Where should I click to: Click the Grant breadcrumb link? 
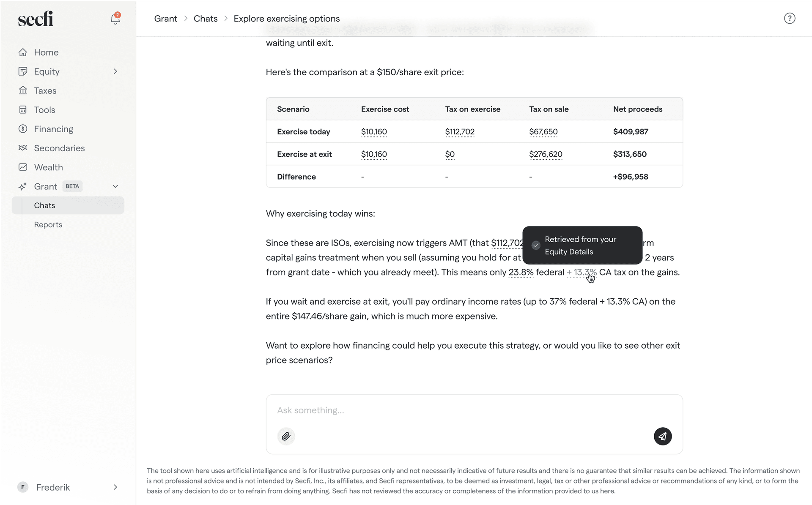(x=165, y=19)
